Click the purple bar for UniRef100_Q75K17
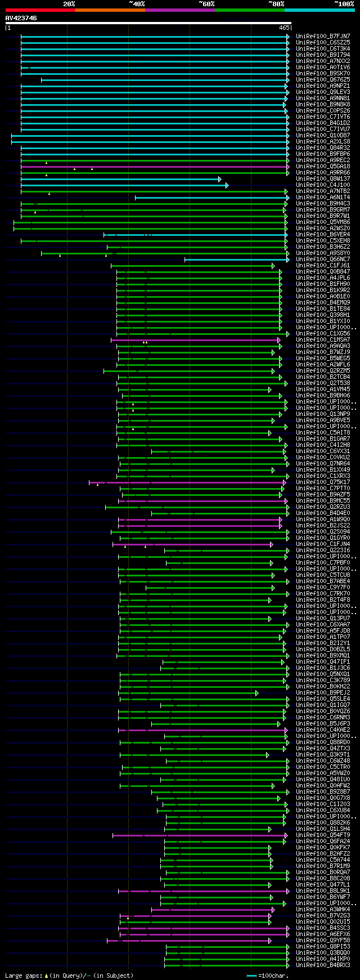 point(187,482)
